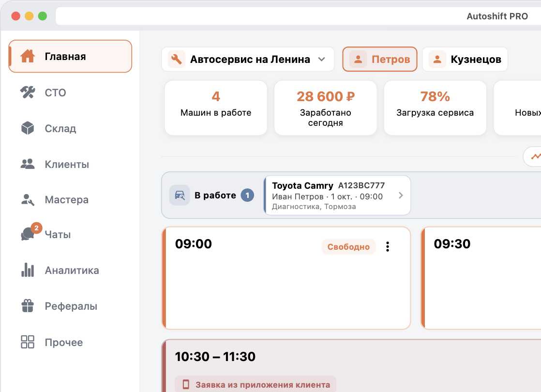
Task: Open the 10:30 – 11:30 booking
Action: (x=351, y=366)
